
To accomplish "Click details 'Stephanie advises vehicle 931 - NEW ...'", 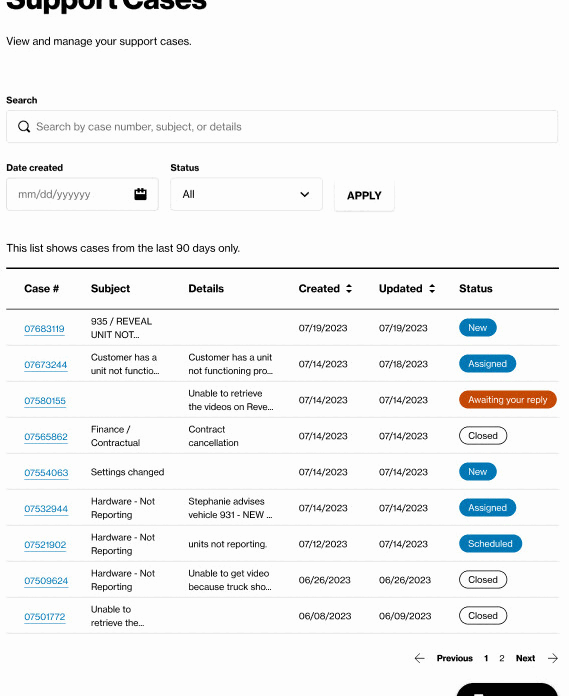I will pos(230,508).
